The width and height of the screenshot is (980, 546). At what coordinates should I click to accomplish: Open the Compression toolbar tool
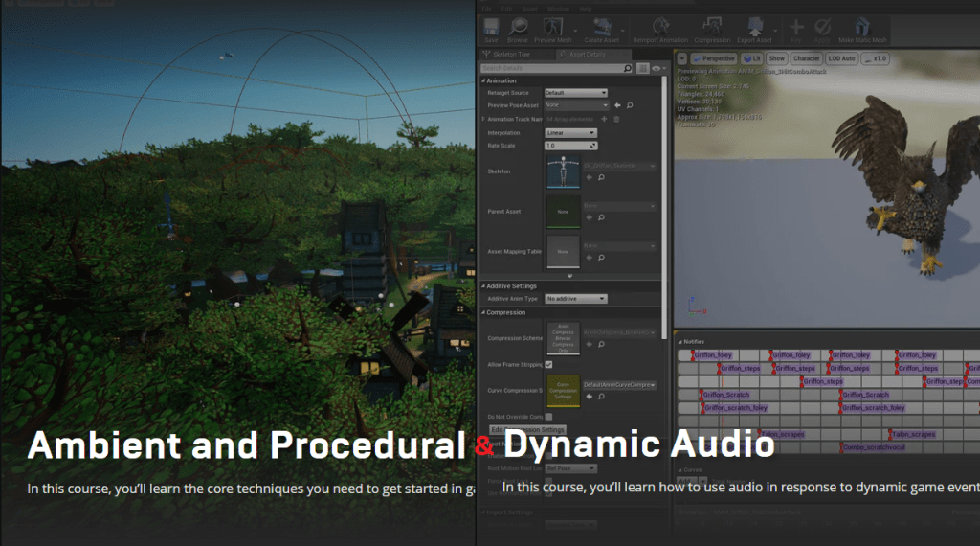712,30
